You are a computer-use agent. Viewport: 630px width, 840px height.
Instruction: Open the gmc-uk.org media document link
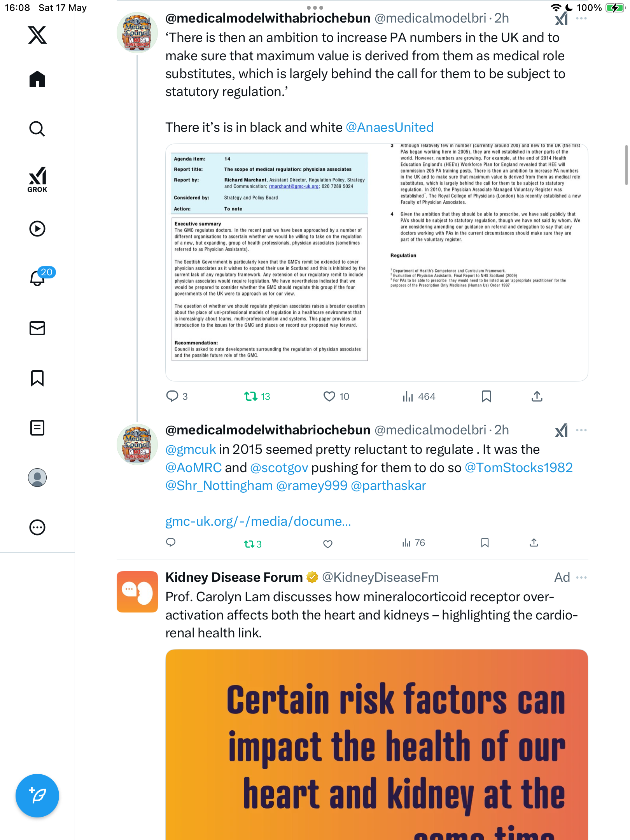258,521
